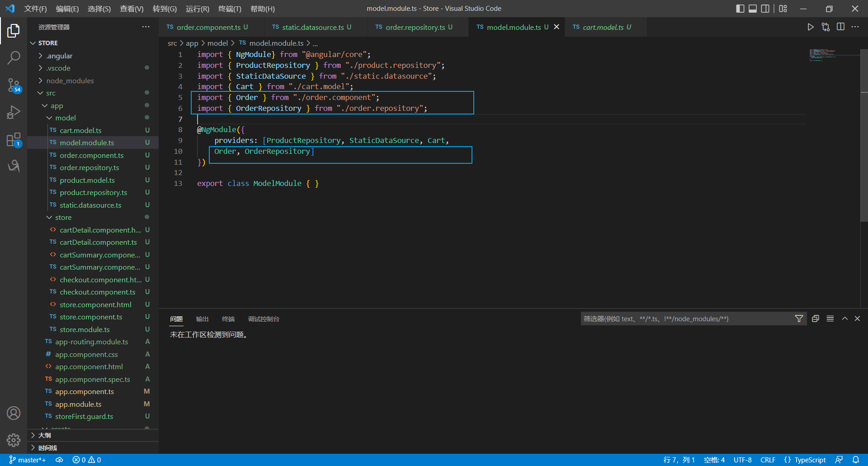Open the Manage settings gear
The width and height of the screenshot is (868, 466).
pos(14,440)
